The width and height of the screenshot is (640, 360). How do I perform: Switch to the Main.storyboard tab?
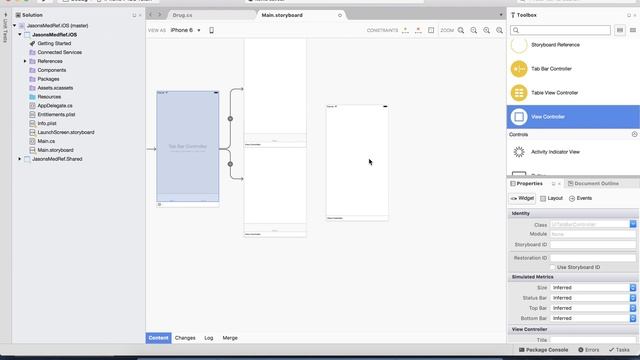(x=282, y=15)
